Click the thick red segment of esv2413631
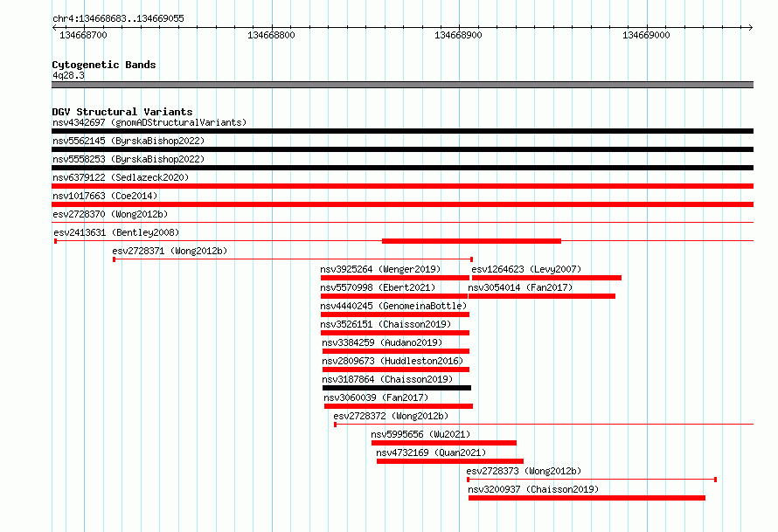The width and height of the screenshot is (778, 532). click(471, 241)
